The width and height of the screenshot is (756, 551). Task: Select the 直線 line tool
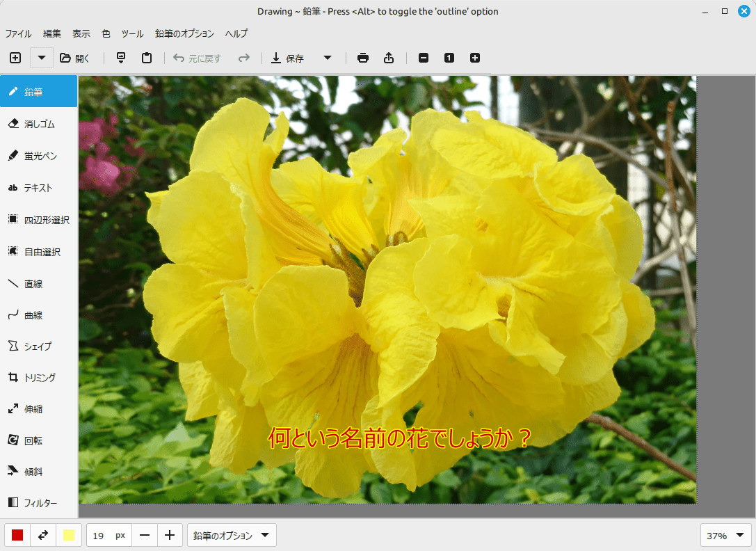tap(38, 283)
